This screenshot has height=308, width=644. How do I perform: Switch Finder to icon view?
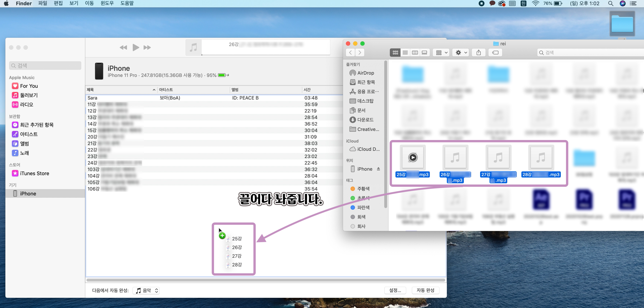click(x=395, y=52)
